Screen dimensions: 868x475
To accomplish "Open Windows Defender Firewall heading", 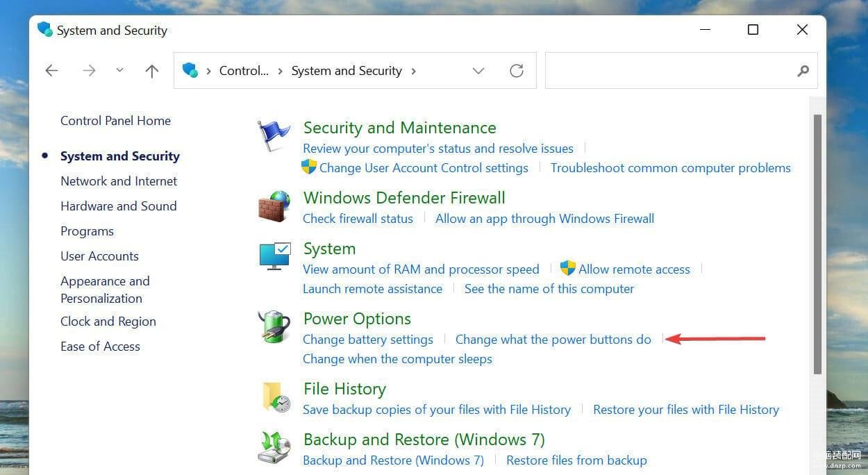I will click(x=404, y=198).
